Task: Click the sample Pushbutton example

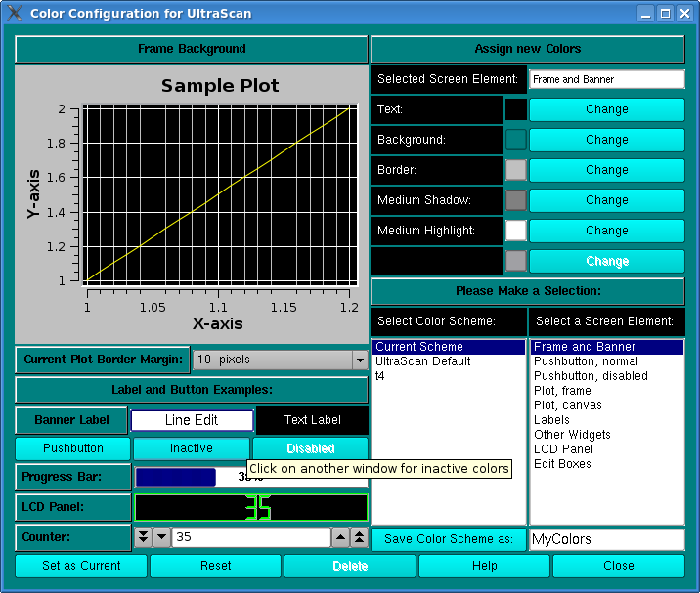Action: click(x=72, y=448)
